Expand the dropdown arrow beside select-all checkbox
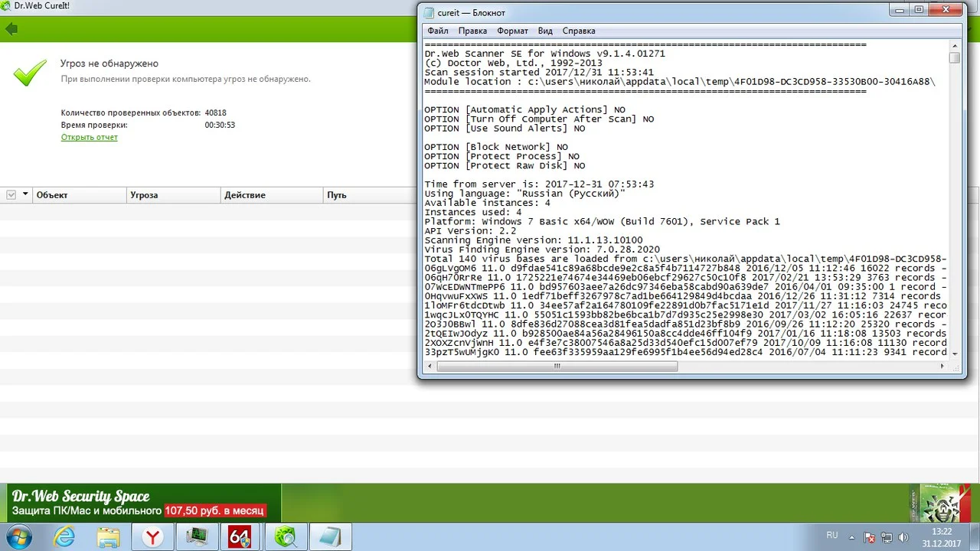Viewport: 980px width, 551px height. coord(24,195)
